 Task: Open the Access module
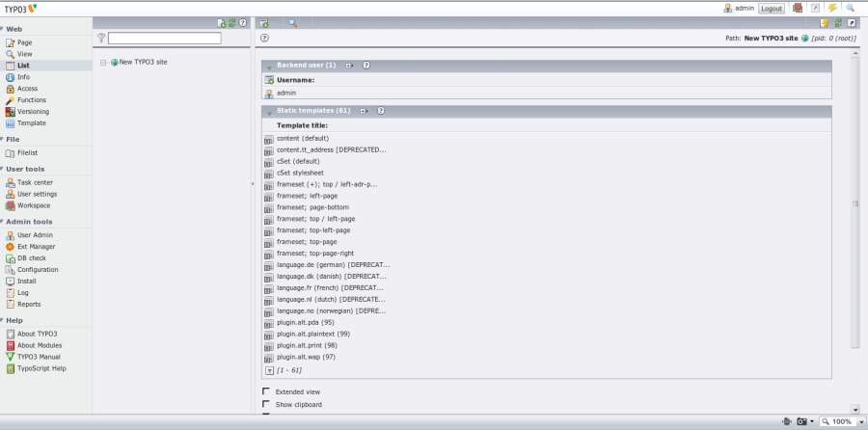click(x=27, y=89)
